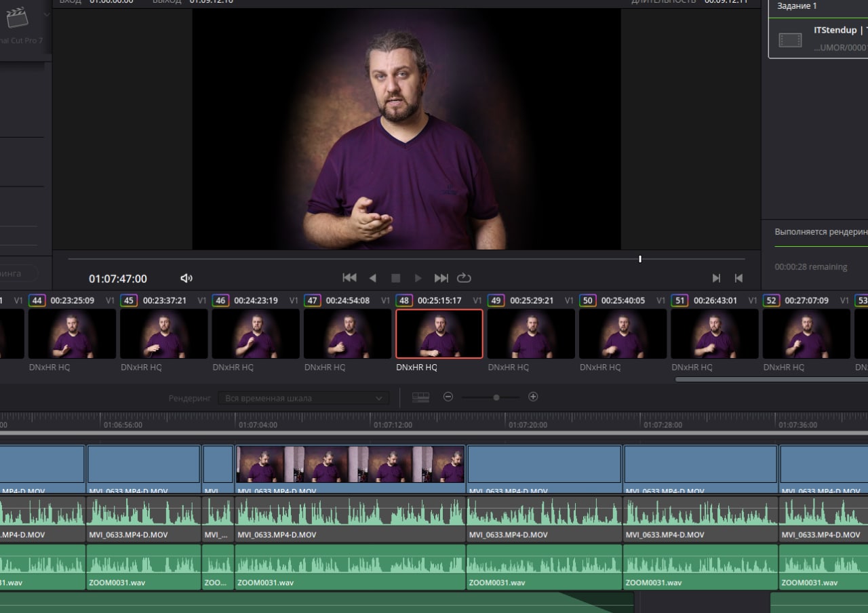
Task: Select video clip showing filmstrip thumbnails in timeline
Action: (x=350, y=469)
